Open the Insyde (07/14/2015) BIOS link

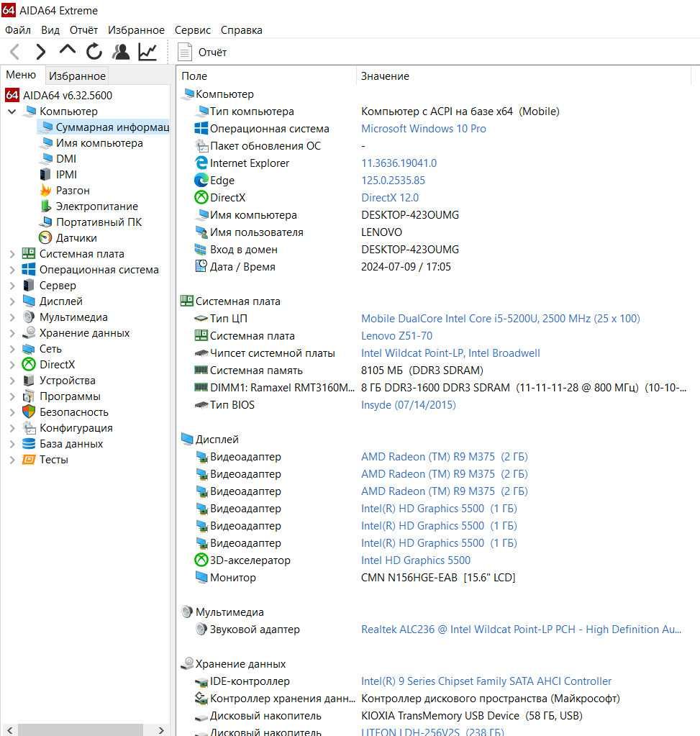[409, 405]
